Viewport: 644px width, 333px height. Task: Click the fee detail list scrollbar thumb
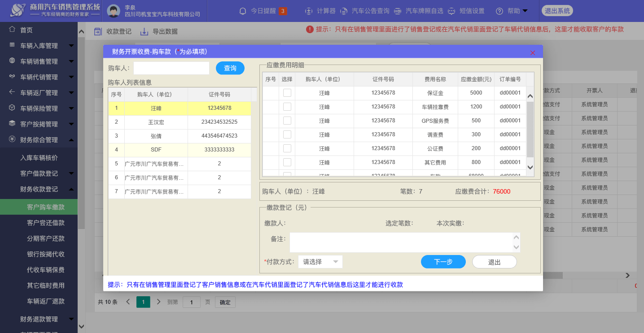click(530, 130)
